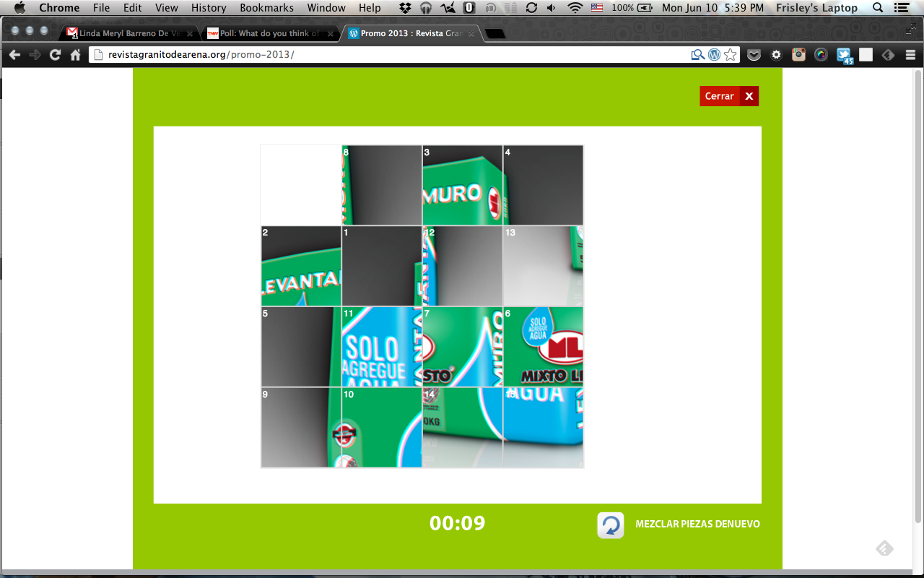
Task: Click the WordPress extension icon in address bar
Action: tap(714, 55)
